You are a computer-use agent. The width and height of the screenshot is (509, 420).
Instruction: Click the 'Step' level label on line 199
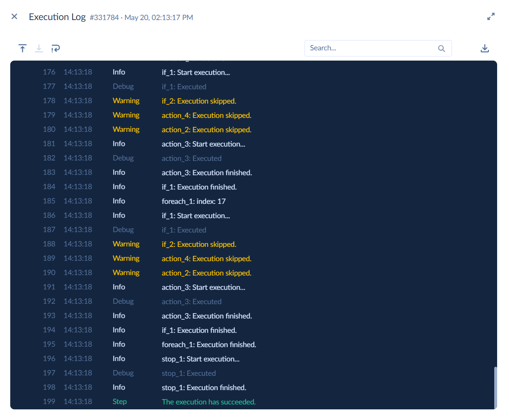(x=120, y=402)
